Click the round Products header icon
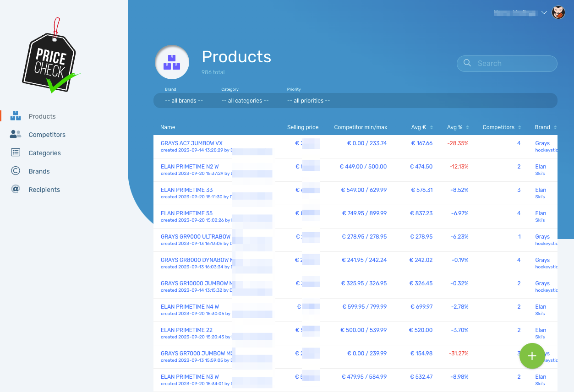The height and width of the screenshot is (392, 574). point(172,63)
